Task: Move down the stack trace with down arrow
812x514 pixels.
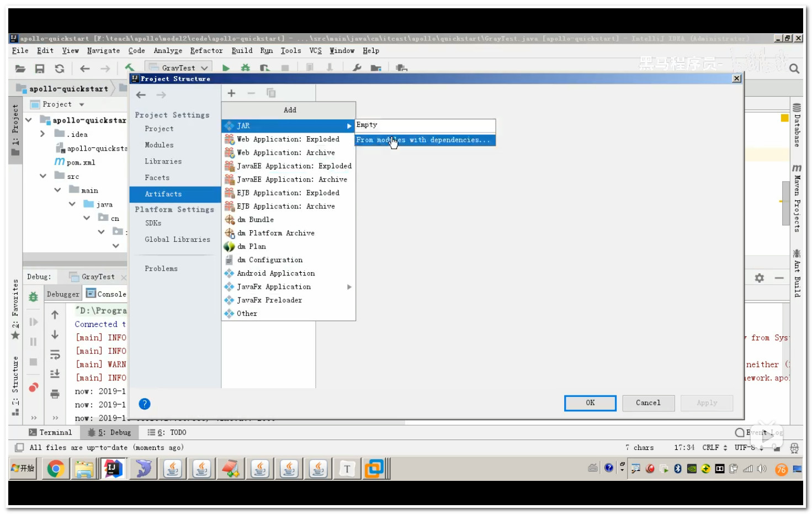Action: click(x=55, y=335)
